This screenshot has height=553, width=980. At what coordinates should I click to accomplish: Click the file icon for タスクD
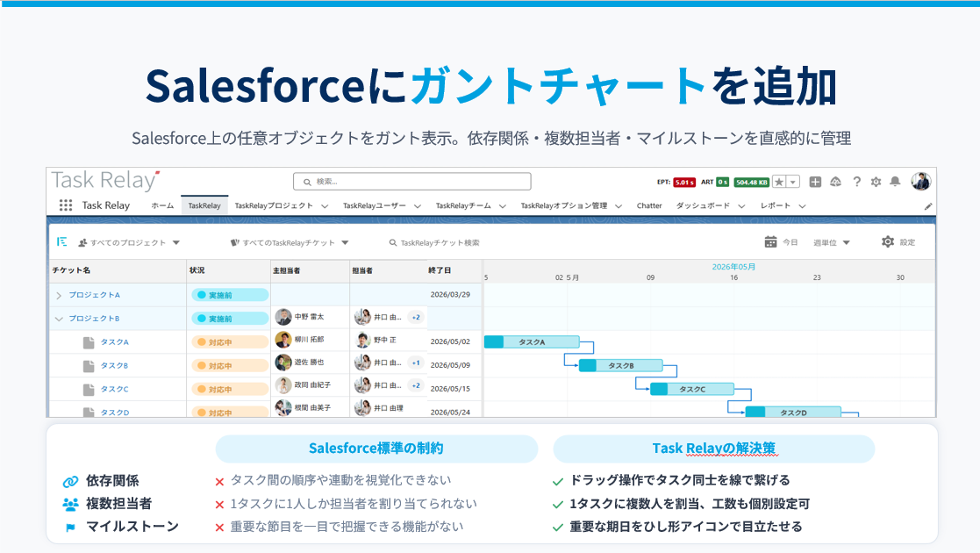point(89,413)
